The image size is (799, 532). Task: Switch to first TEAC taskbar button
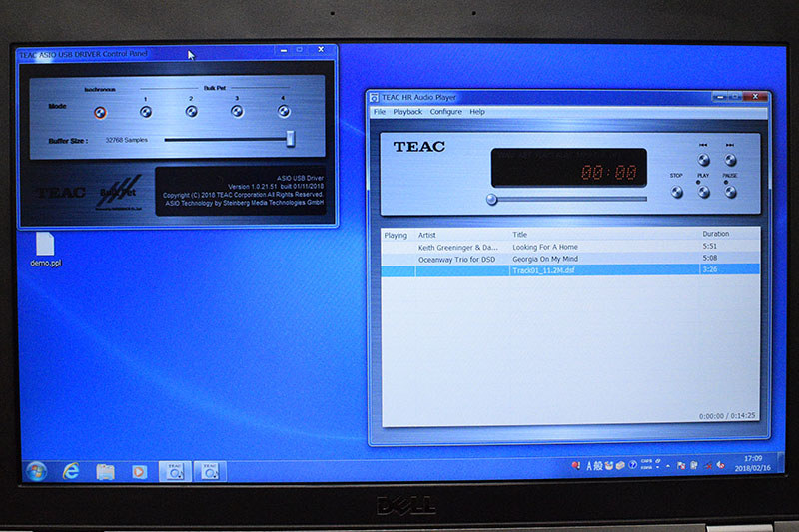(x=175, y=472)
